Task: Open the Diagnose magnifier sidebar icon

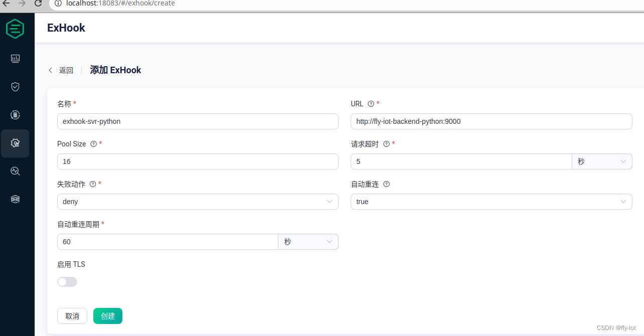Action: coord(15,171)
